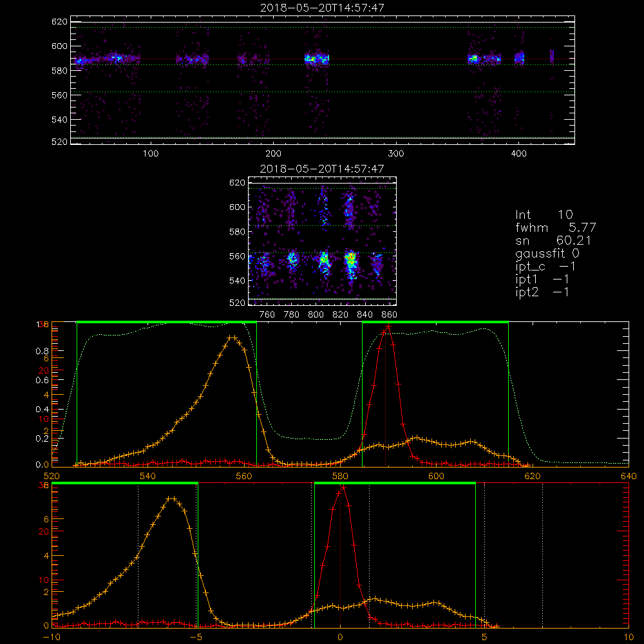Select the 'Int 10' readout
This screenshot has height=644, width=644.
544,214
